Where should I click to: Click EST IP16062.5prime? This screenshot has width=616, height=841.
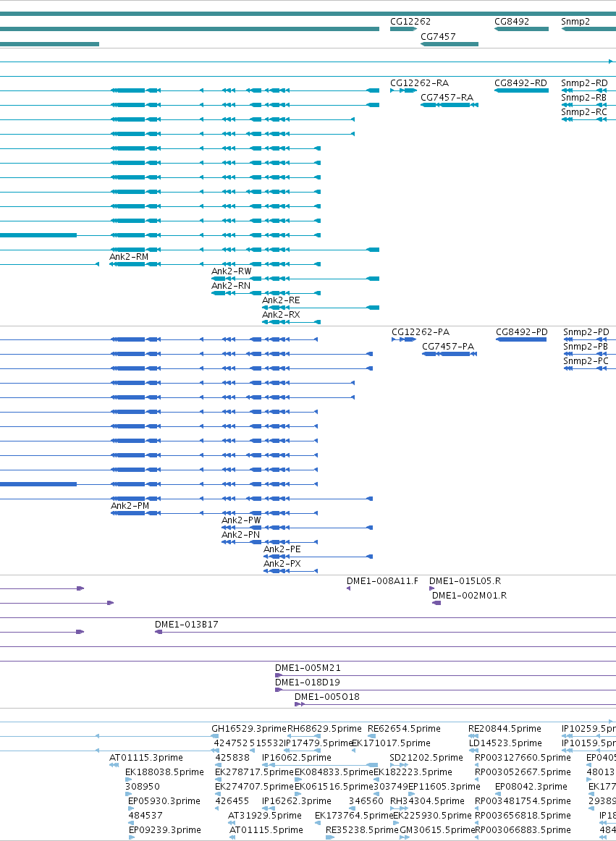(x=297, y=758)
